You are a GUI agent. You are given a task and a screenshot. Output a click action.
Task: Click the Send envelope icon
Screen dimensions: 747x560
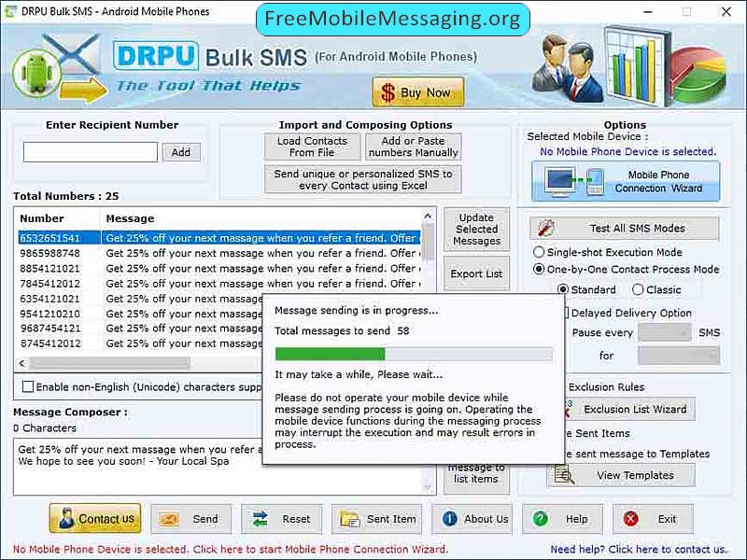169,519
